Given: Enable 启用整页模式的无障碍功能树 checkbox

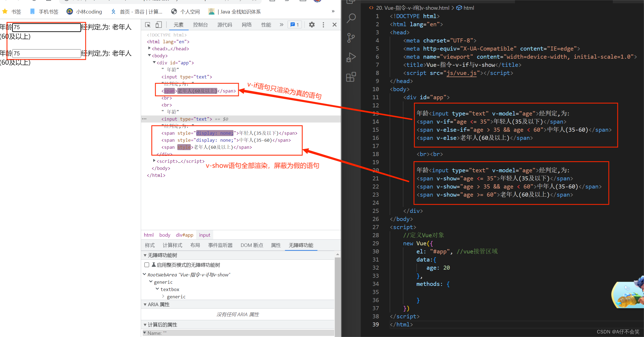Looking at the screenshot, I should pos(147,265).
